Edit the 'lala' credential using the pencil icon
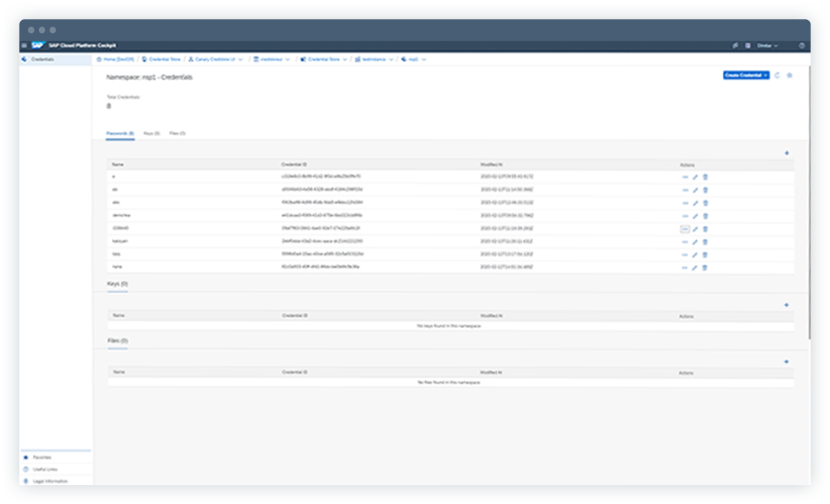The width and height of the screenshot is (830, 504). 694,254
